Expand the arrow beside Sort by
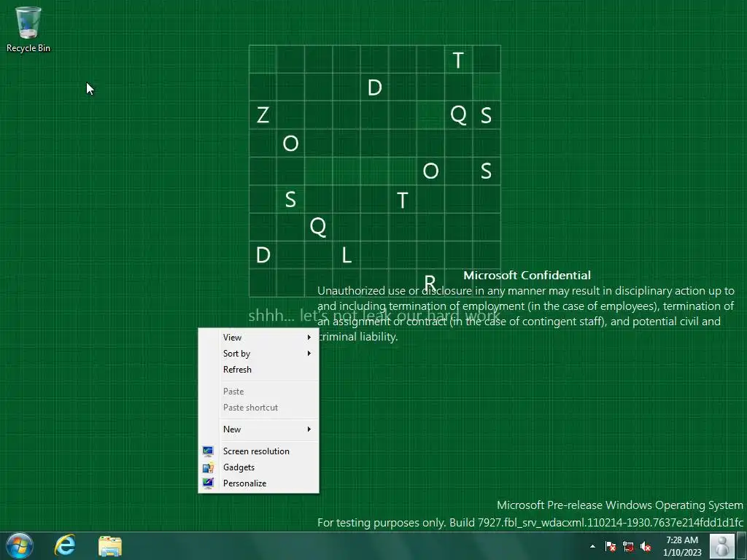Viewport: 747px width, 560px height. pos(309,354)
